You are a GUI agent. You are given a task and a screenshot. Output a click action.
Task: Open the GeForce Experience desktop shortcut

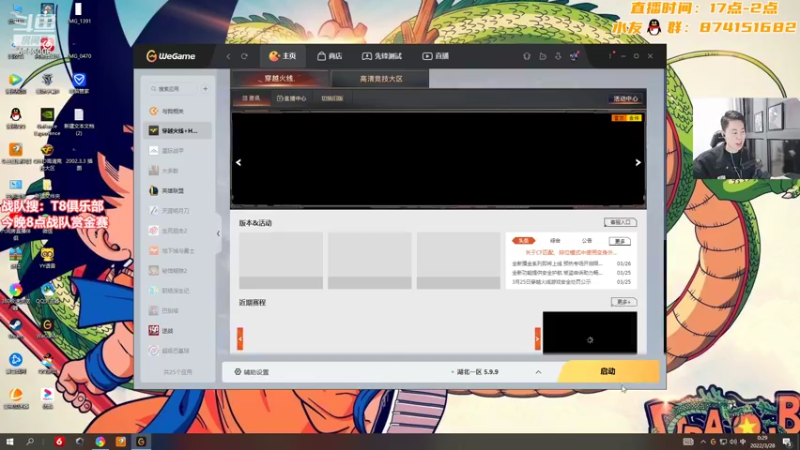(47, 121)
